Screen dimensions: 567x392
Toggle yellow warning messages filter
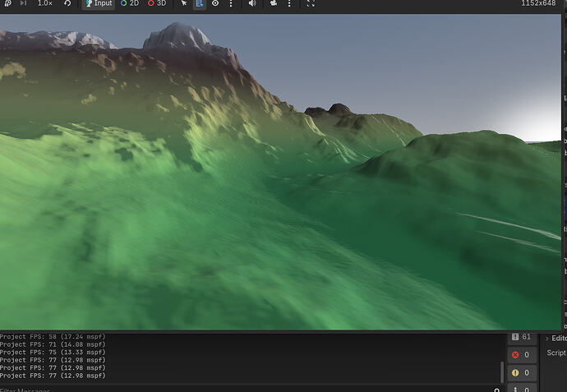pyautogui.click(x=522, y=373)
